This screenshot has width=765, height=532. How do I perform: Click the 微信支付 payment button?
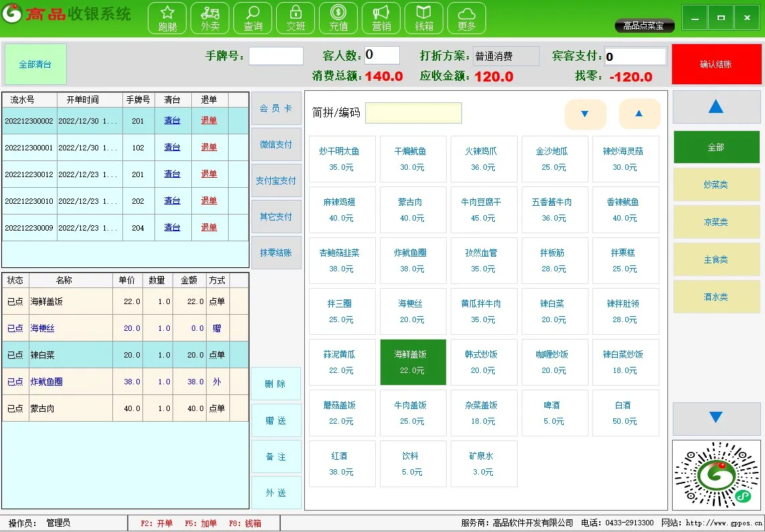(276, 144)
